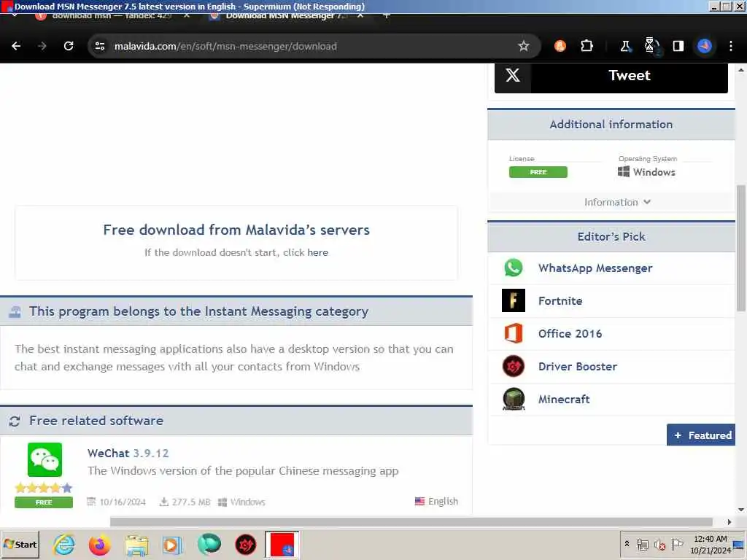
Task: Click the green WeChat app icon
Action: pos(44,459)
